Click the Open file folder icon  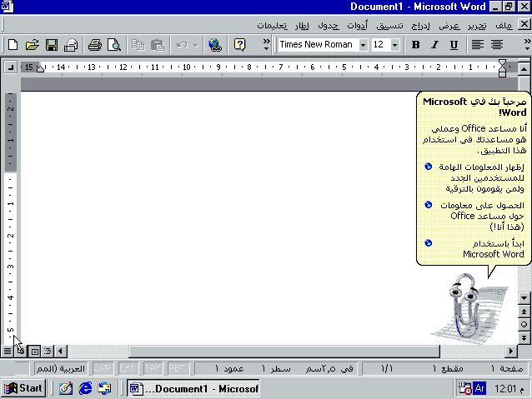(32, 45)
